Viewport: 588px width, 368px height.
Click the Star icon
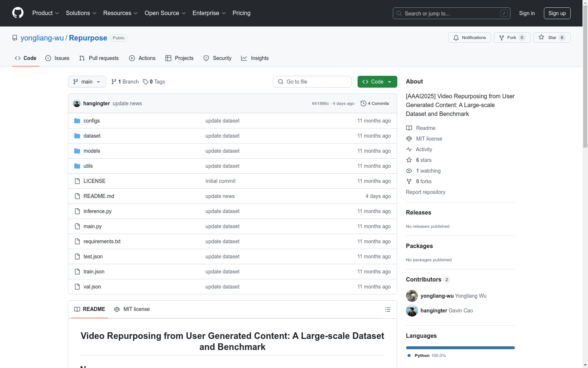pos(541,37)
